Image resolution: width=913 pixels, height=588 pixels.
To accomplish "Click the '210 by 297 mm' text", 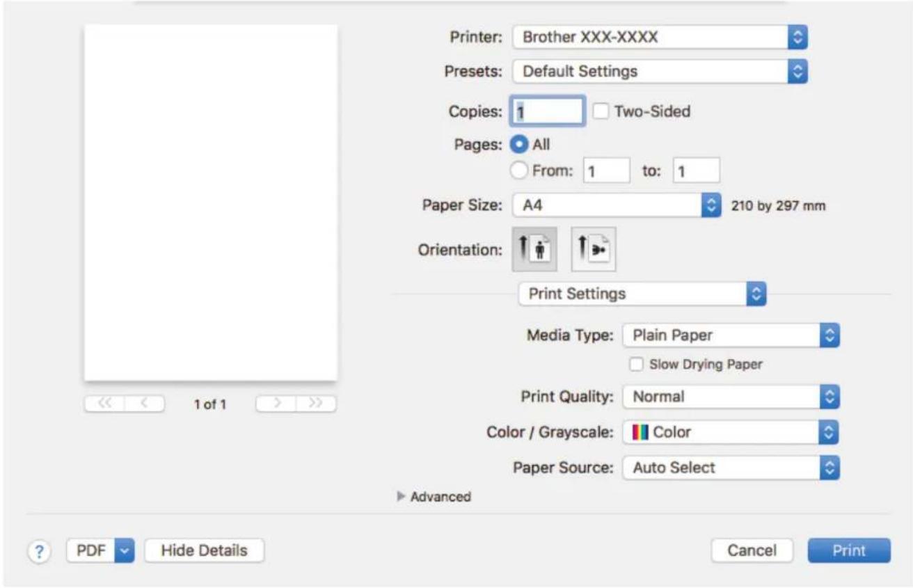I will tap(777, 207).
